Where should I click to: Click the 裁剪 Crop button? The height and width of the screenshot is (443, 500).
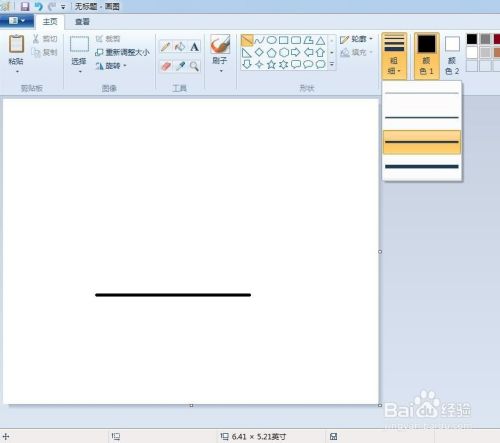click(108, 39)
